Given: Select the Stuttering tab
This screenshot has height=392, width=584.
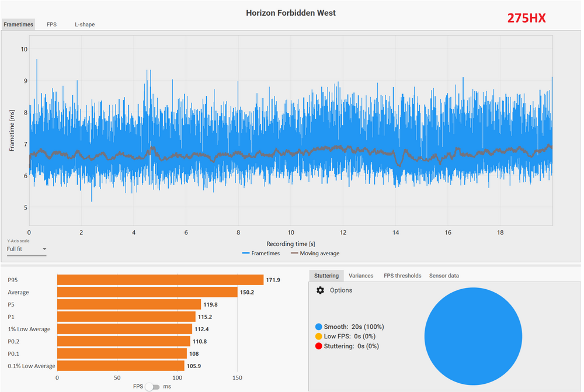Looking at the screenshot, I should [326, 276].
